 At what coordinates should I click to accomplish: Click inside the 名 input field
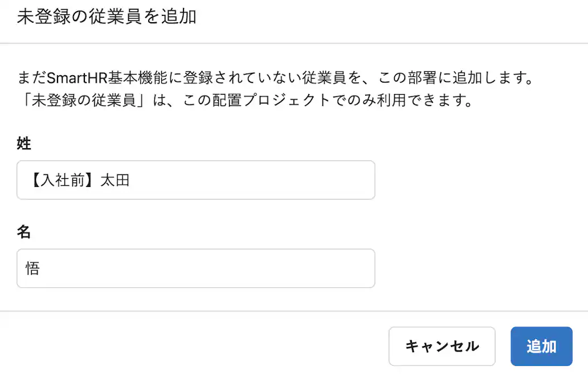195,268
